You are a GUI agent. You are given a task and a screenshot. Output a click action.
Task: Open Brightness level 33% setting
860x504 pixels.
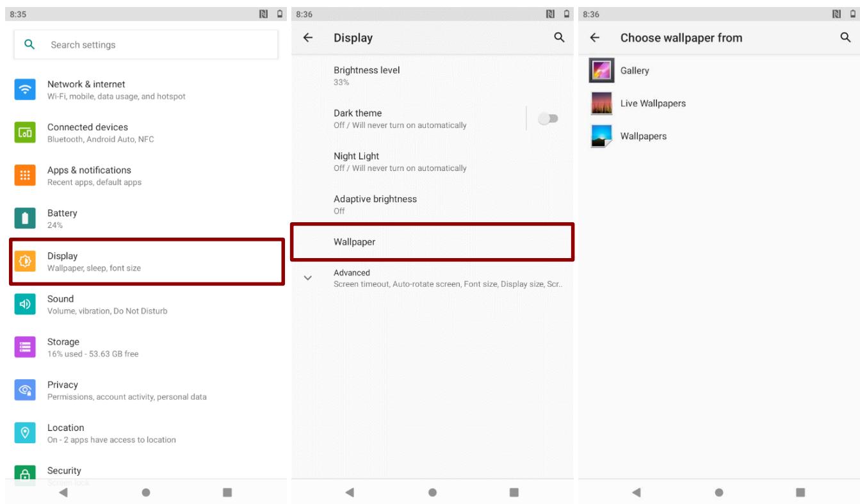point(432,76)
